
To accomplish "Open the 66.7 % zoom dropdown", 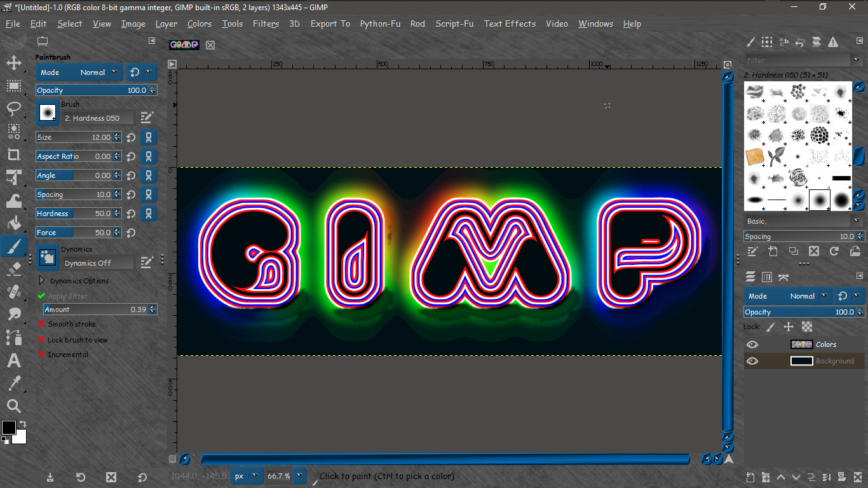I will click(300, 476).
